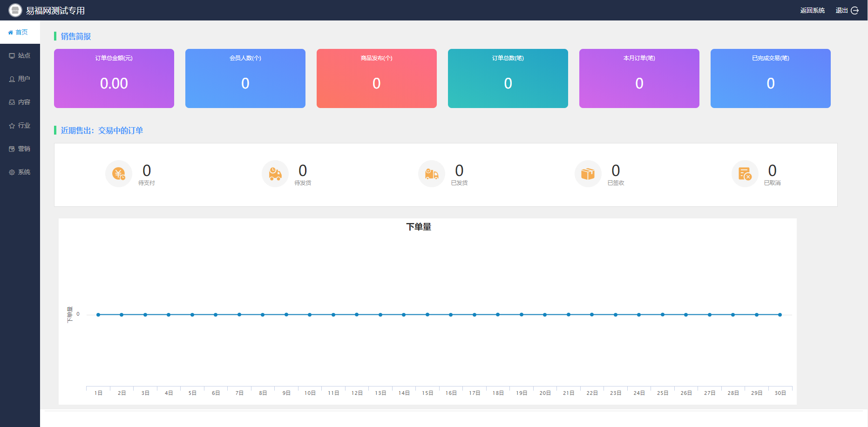This screenshot has width=868, height=427.
Task: Click the 待支付 label
Action: tap(147, 183)
